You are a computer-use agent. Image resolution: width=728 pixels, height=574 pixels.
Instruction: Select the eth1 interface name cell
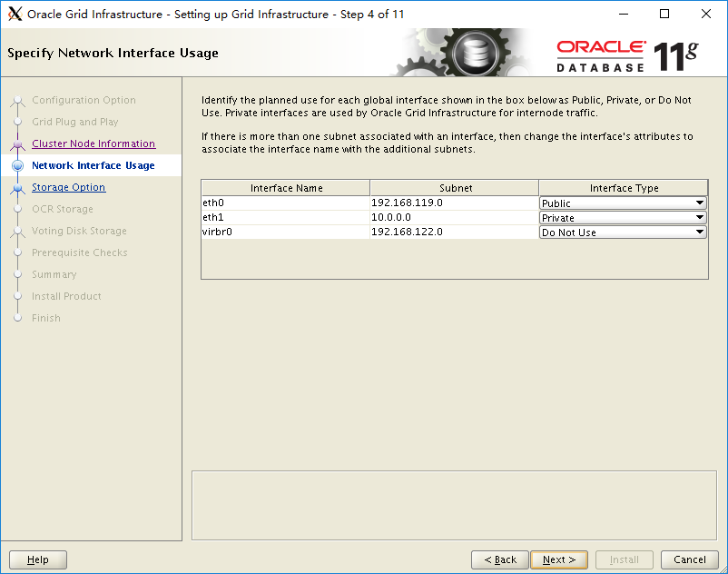286,217
